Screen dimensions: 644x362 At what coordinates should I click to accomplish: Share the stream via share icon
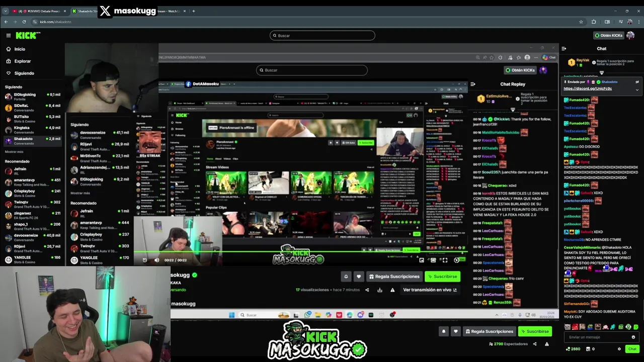535,344
